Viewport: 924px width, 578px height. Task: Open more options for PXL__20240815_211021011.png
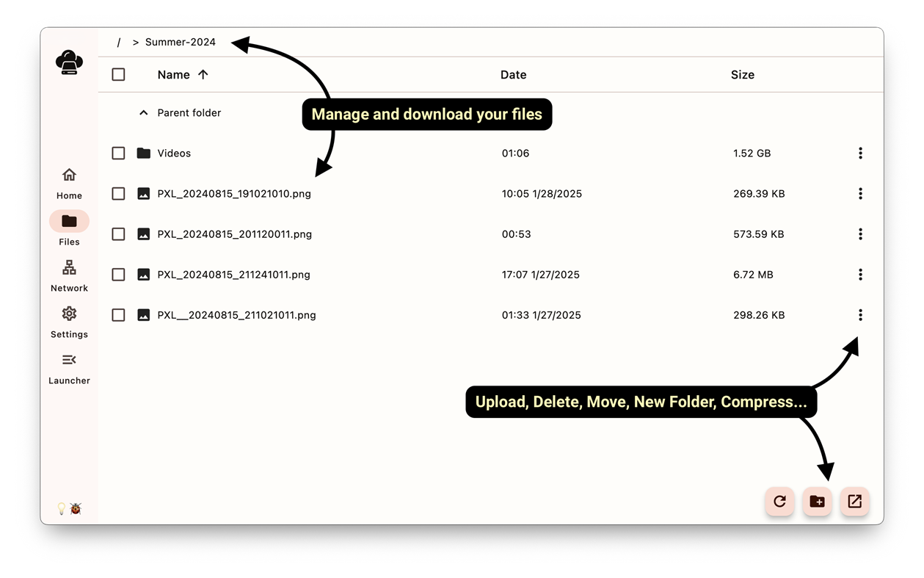[x=860, y=314]
